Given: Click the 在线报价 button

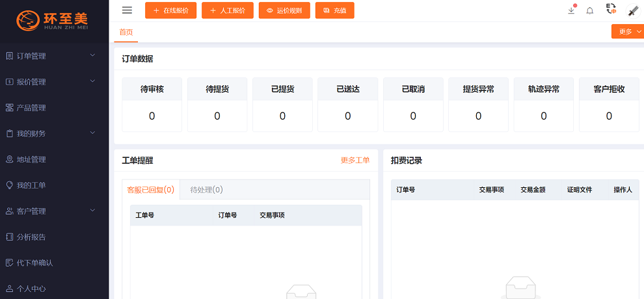Looking at the screenshot, I should click(170, 10).
